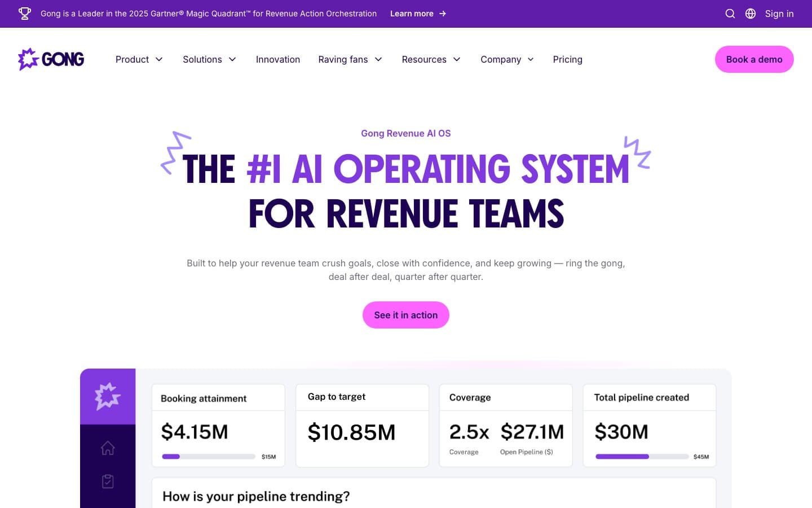Click the Booking attainment progress bar
This screenshot has width=812, height=508.
(209, 457)
